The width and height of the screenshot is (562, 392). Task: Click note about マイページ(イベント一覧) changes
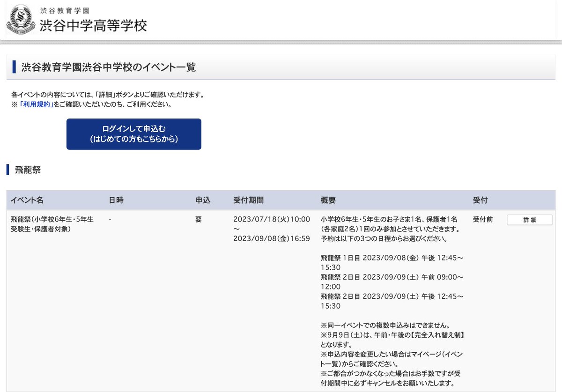pos(392,359)
